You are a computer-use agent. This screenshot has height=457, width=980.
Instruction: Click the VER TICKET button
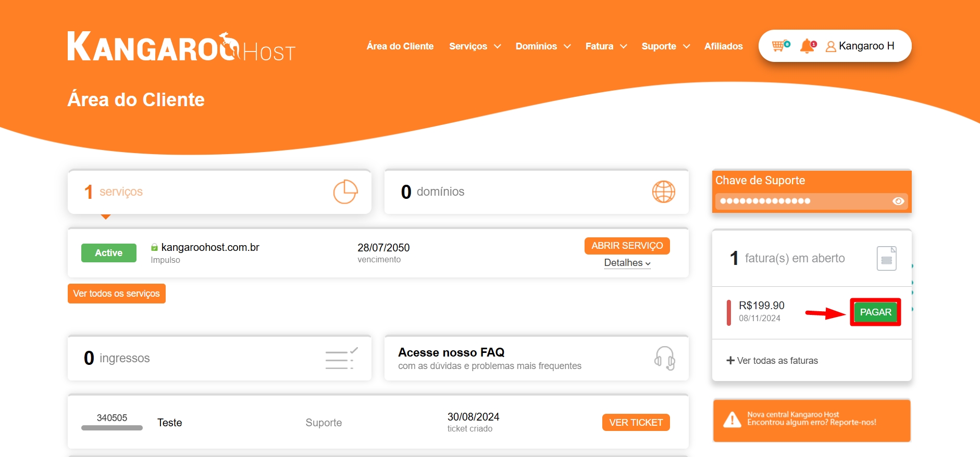636,423
